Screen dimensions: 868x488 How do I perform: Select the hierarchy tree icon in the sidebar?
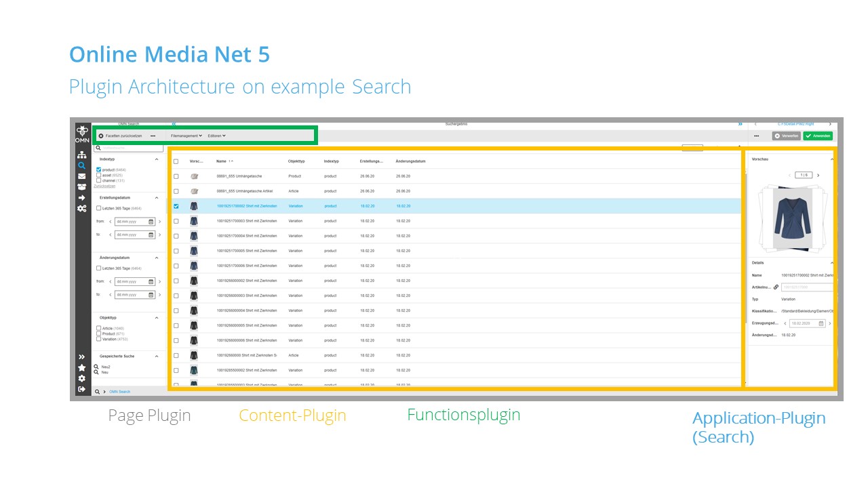(81, 155)
